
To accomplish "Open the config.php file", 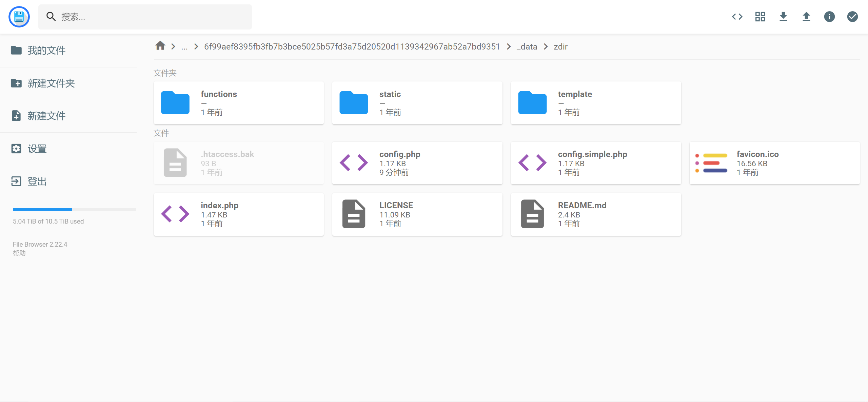I will pyautogui.click(x=417, y=163).
